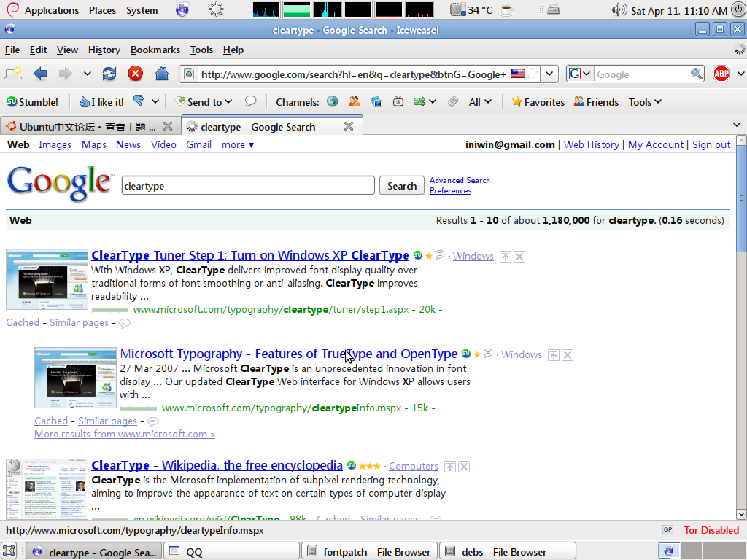Move ClearType Tuner result up

tap(506, 257)
